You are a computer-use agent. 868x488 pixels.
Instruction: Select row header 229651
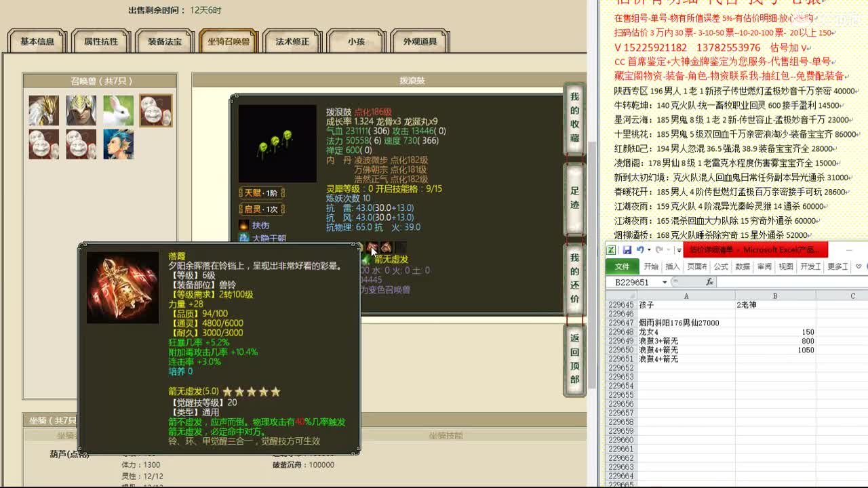pos(621,359)
